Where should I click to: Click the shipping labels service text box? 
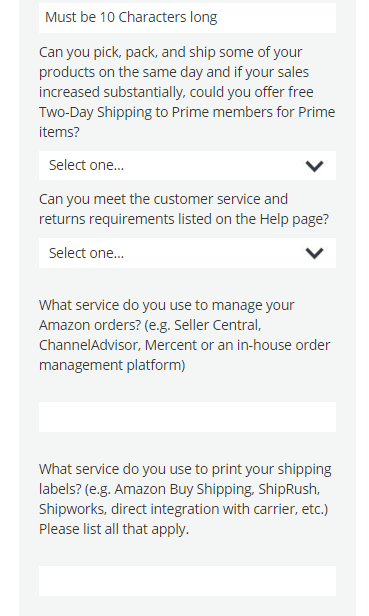click(187, 581)
